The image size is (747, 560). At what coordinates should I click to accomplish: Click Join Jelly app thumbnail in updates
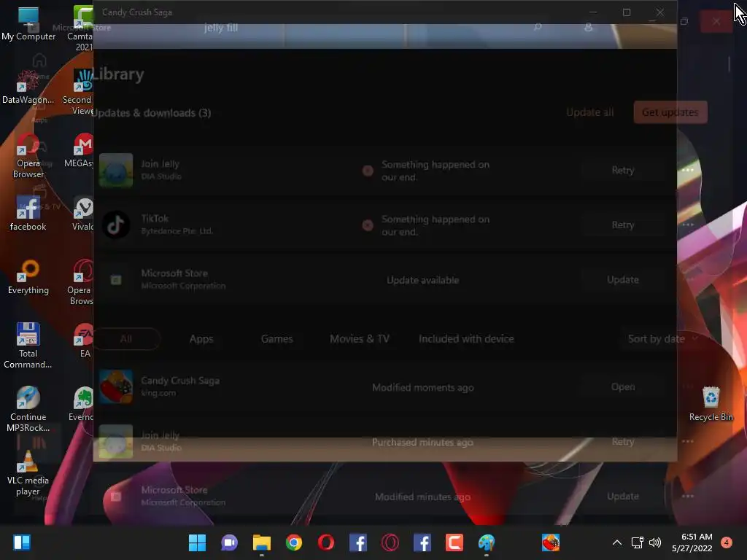(116, 171)
